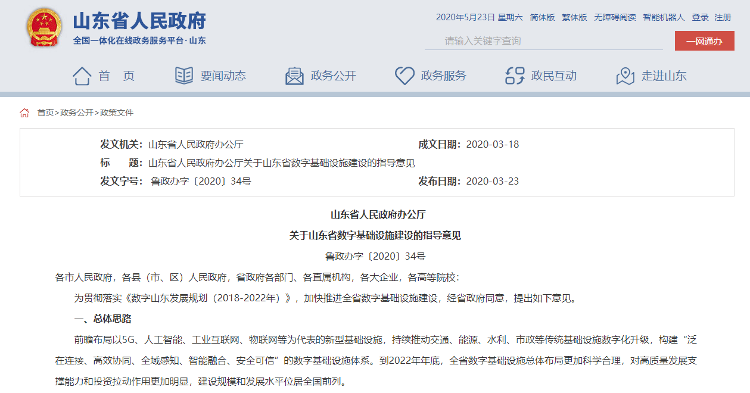Click the 发布日期 value 2020-03-23
The height and width of the screenshot is (393, 750).
492,181
